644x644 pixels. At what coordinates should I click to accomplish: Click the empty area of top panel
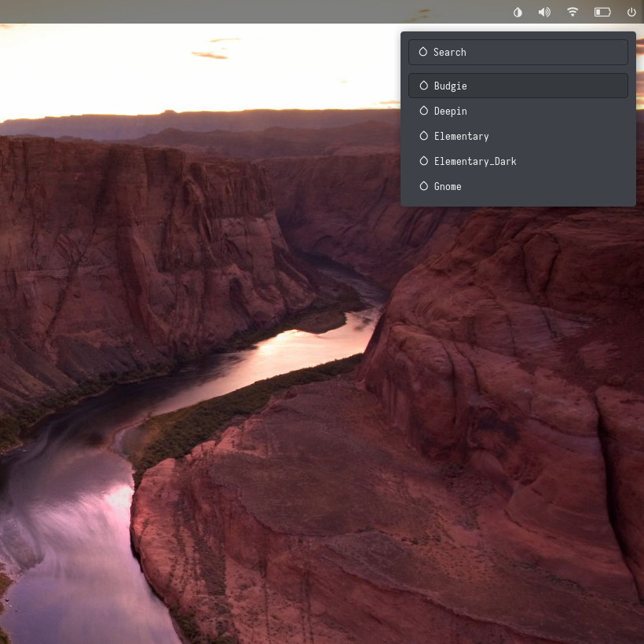[236, 12]
